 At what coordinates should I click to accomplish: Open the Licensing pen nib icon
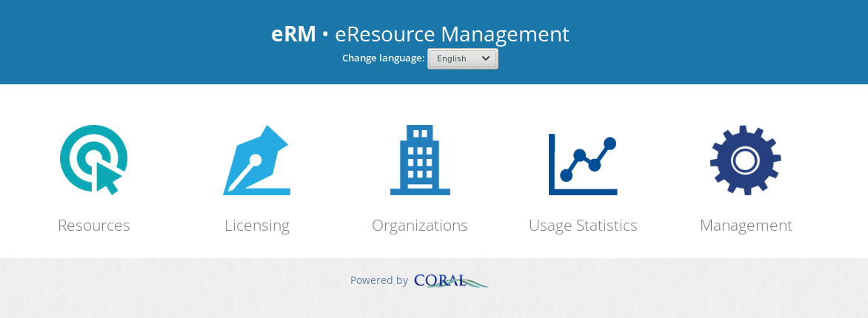256,160
